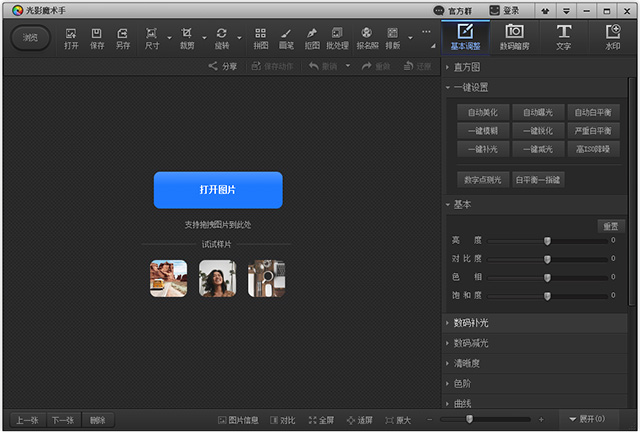Open the 尺寸 size dropdown arrow
Image resolution: width=640 pixels, height=433 pixels.
coord(169,39)
